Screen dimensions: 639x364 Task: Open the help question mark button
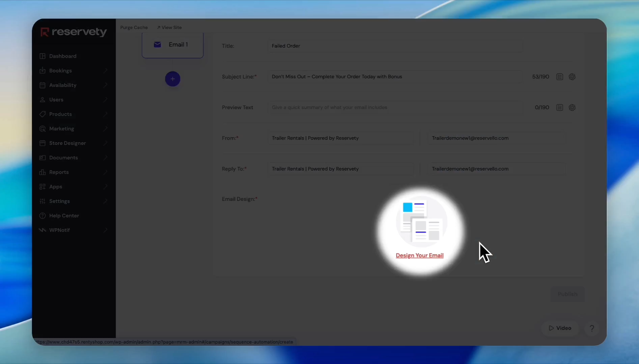pos(592,328)
